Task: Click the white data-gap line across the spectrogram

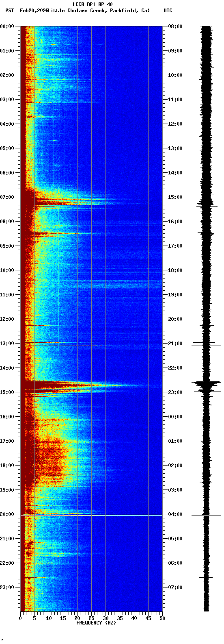Action: click(x=91, y=515)
